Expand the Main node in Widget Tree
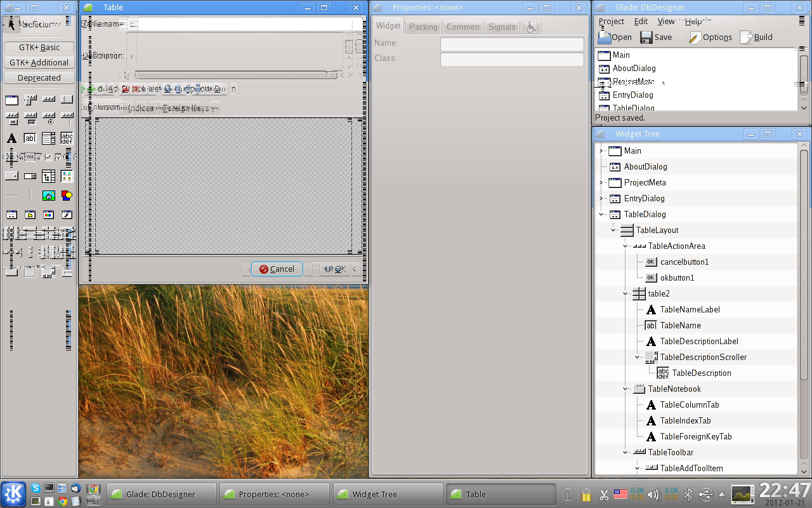This screenshot has height=508, width=812. click(x=601, y=151)
